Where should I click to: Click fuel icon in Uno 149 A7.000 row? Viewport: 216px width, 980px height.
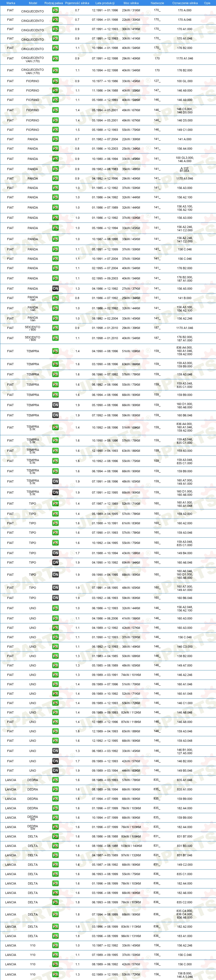tap(56, 665)
